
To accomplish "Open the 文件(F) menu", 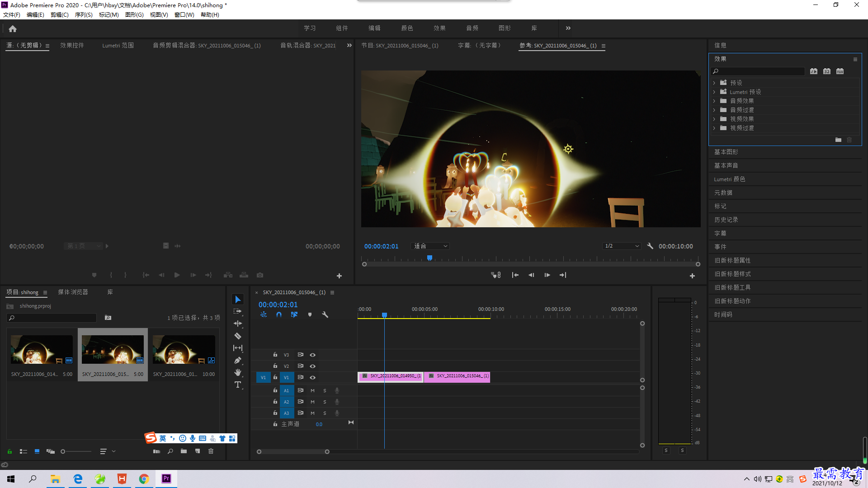I will pyautogui.click(x=12, y=15).
